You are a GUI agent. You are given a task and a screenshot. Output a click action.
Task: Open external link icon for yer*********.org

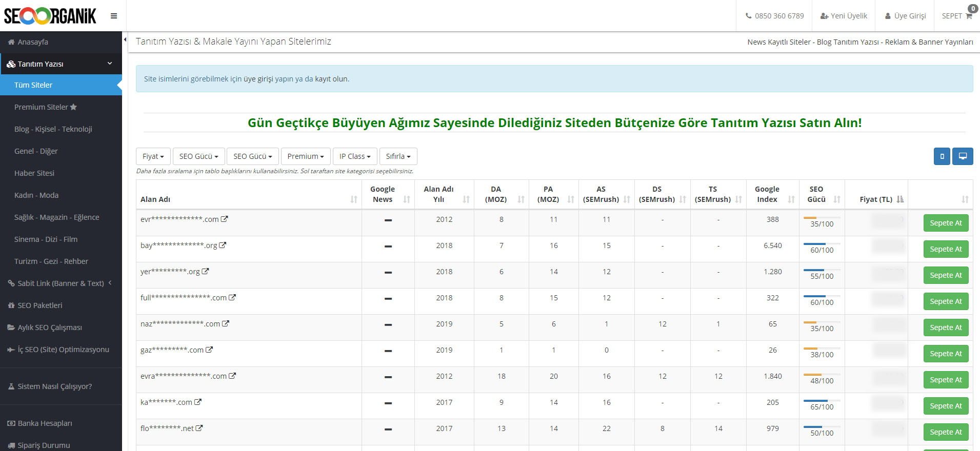click(x=205, y=271)
